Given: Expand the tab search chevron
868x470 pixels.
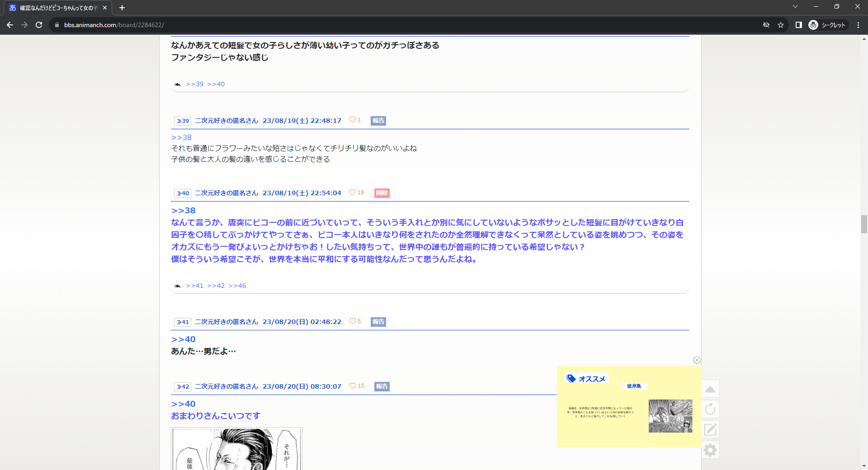Looking at the screenshot, I should coord(795,7).
